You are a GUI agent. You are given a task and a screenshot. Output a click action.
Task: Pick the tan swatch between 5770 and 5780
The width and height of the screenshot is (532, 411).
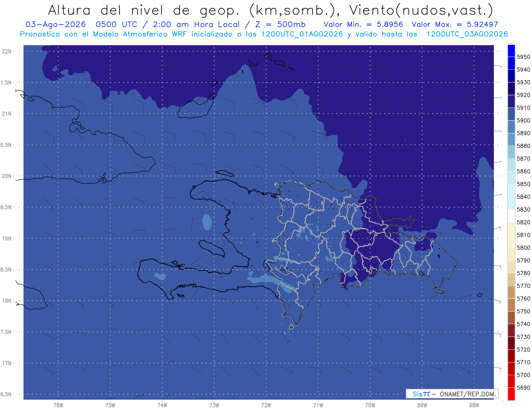coord(511,279)
